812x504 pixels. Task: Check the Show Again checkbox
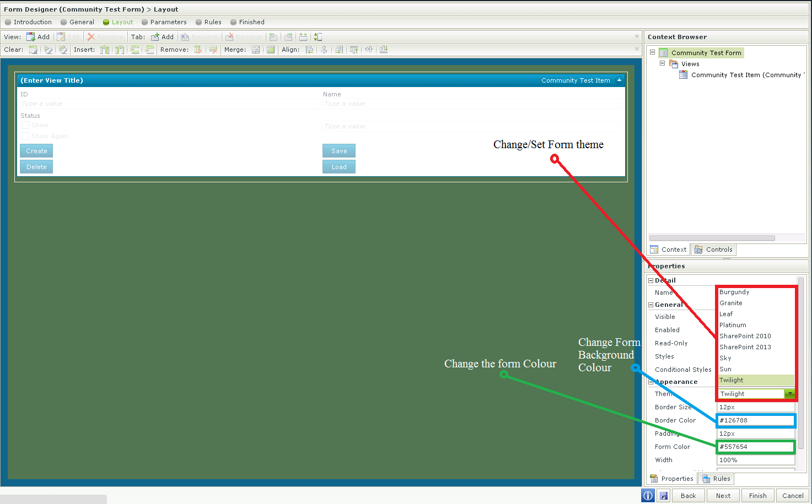25,136
